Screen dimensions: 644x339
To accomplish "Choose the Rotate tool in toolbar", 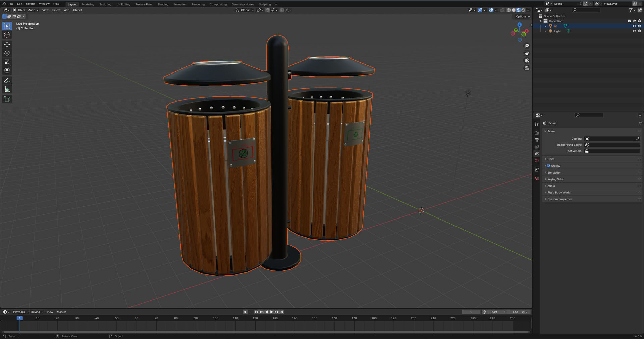I will point(7,53).
